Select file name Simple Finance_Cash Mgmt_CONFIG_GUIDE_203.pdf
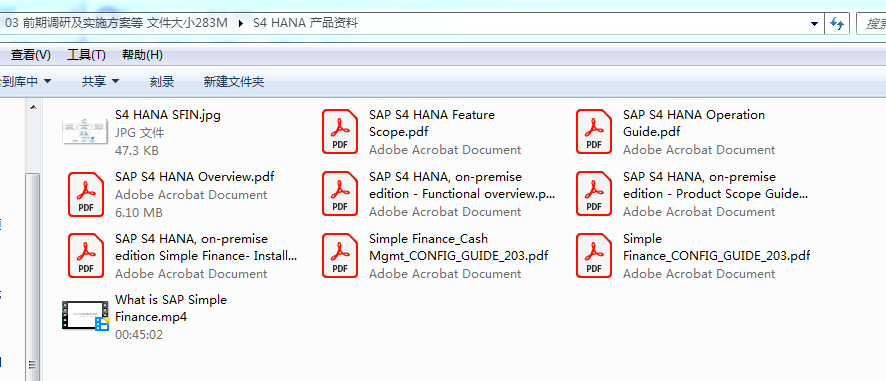This screenshot has height=381, width=886. click(x=458, y=247)
